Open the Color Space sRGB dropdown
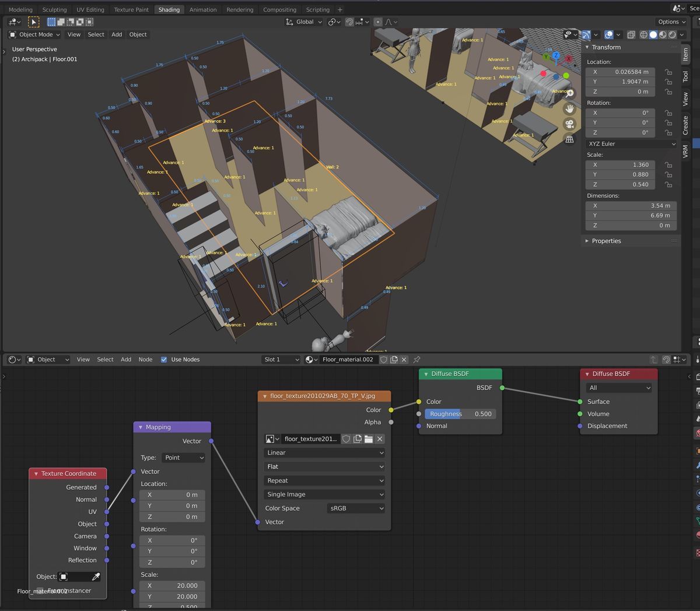The height and width of the screenshot is (611, 700). pyautogui.click(x=356, y=508)
